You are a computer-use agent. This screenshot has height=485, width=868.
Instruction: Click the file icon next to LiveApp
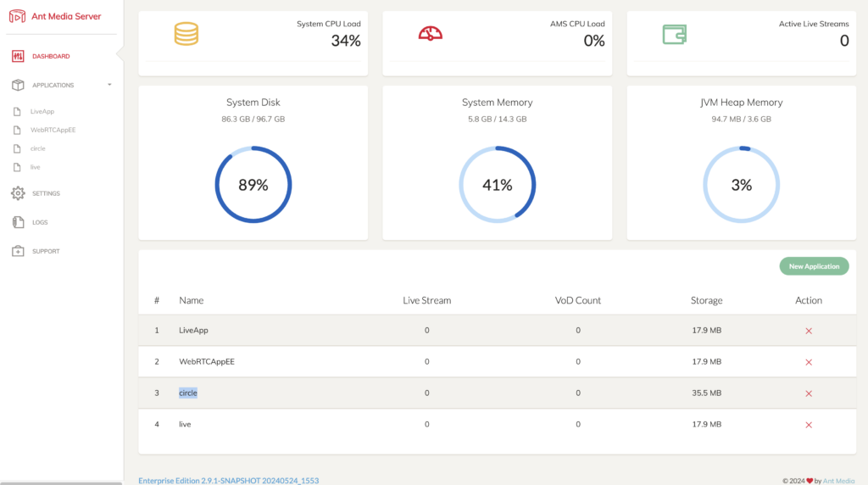tap(17, 111)
